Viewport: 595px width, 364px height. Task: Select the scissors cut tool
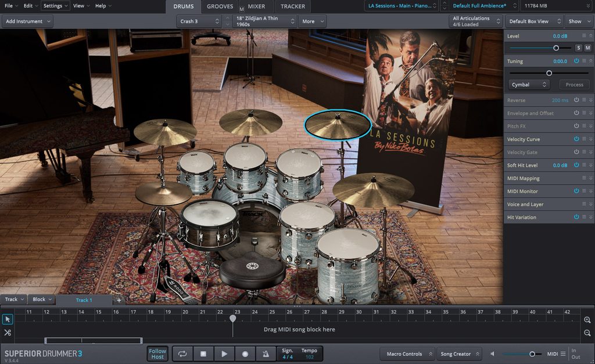pos(7,333)
